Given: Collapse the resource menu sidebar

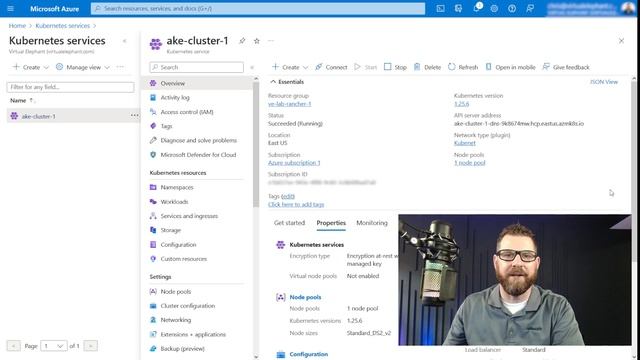Looking at the screenshot, I should click(252, 67).
